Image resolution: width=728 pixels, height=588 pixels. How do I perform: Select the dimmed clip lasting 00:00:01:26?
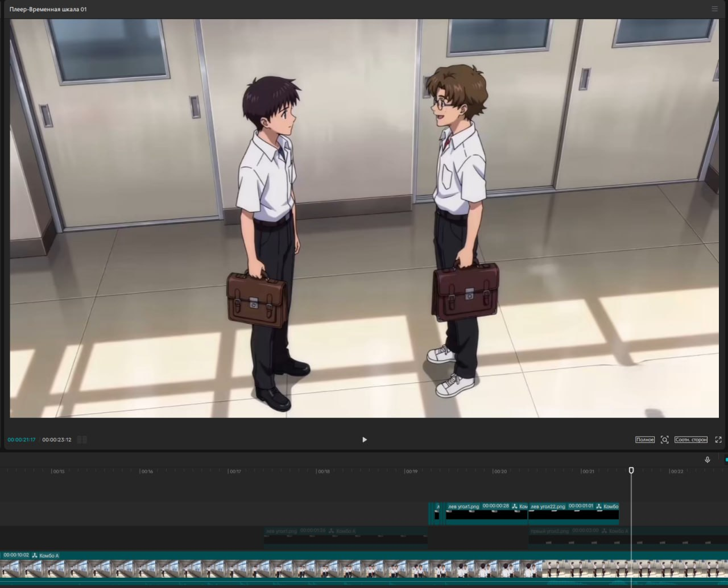click(x=346, y=537)
